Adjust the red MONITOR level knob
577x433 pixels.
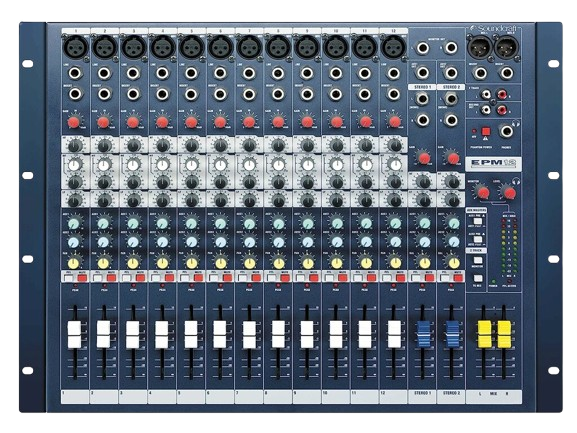tap(482, 192)
